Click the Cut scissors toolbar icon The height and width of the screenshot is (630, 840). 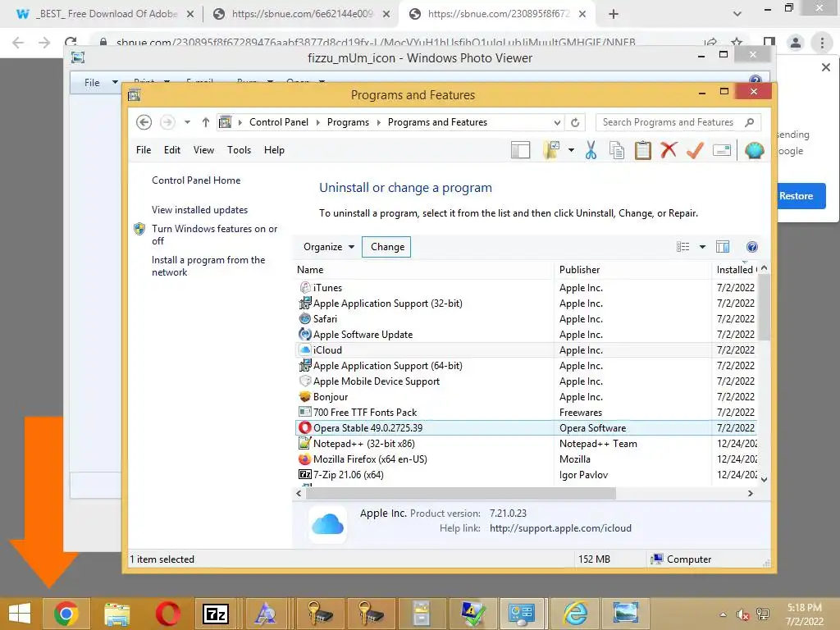tap(591, 151)
